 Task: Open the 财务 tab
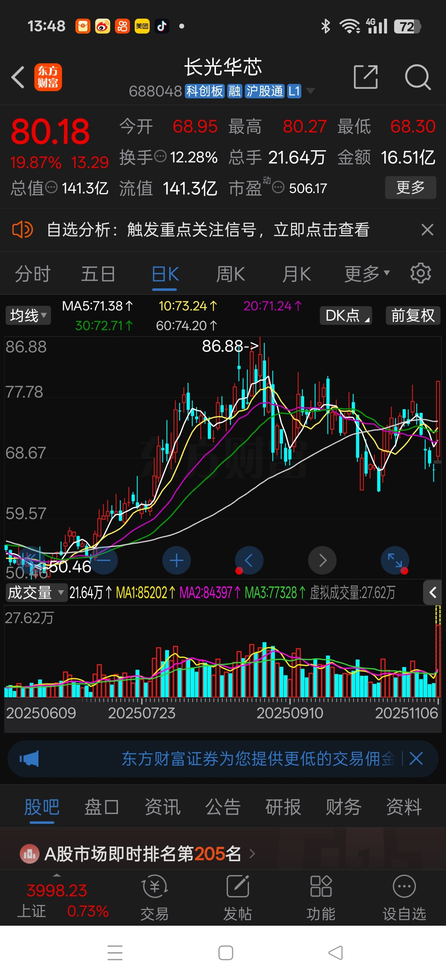point(343,807)
